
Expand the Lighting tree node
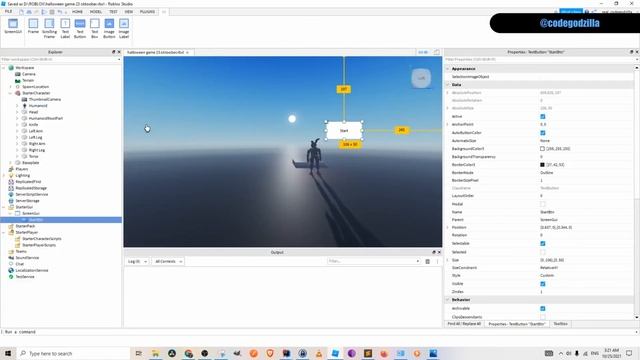[x=4, y=175]
